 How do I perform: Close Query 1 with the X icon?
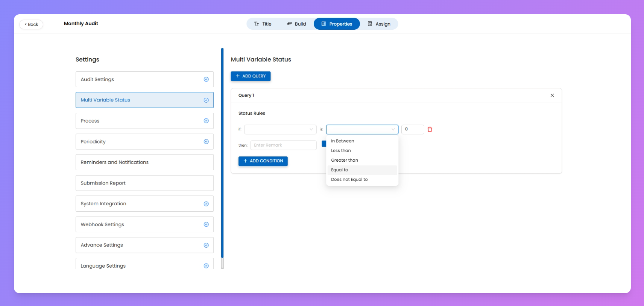552,95
